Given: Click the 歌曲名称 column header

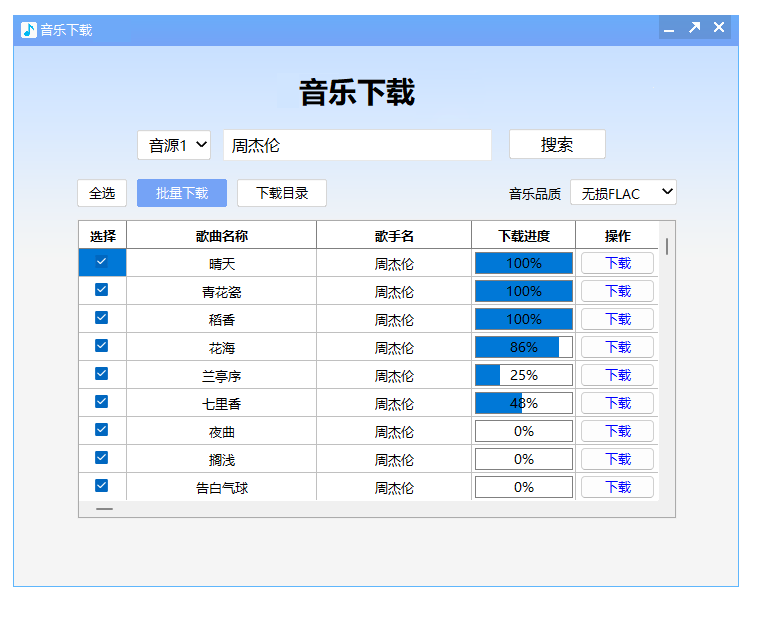Looking at the screenshot, I should pos(221,236).
